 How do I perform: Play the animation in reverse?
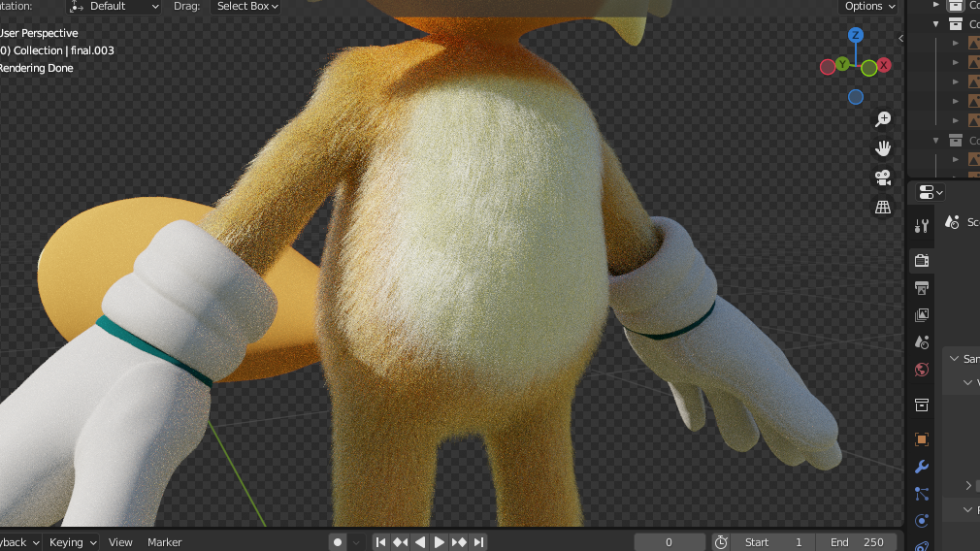coord(420,542)
